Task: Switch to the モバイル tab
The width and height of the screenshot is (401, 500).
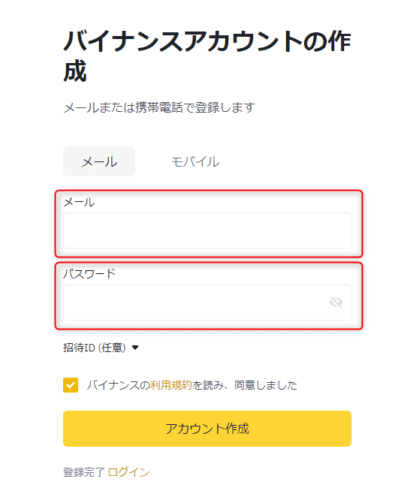Action: point(195,162)
